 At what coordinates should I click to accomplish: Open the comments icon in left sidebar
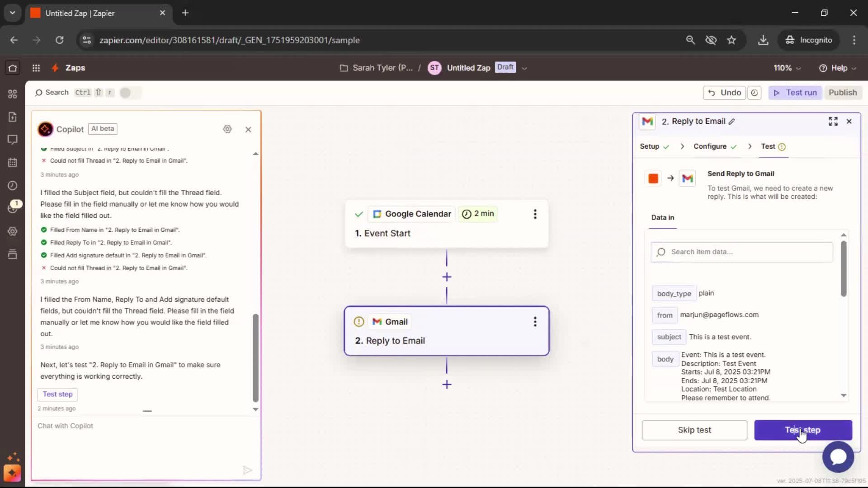(12, 140)
